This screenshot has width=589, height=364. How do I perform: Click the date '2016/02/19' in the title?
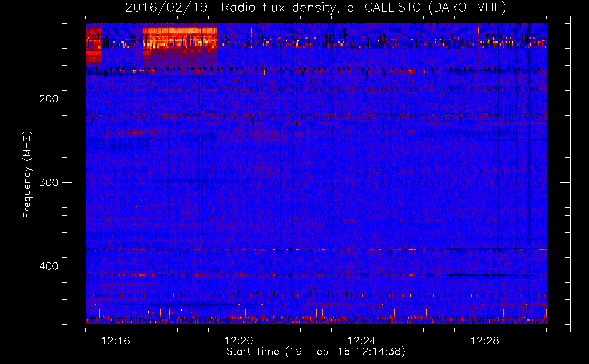point(166,8)
